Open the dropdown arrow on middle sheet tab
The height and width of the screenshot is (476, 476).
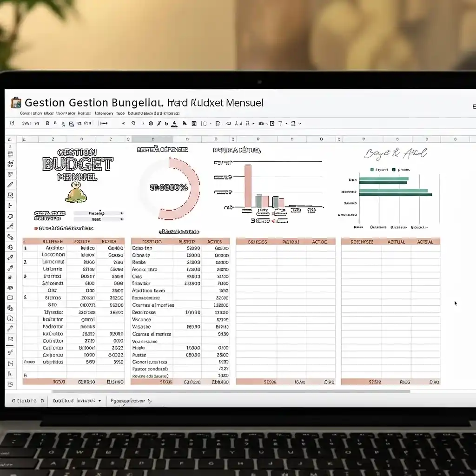[99, 400]
